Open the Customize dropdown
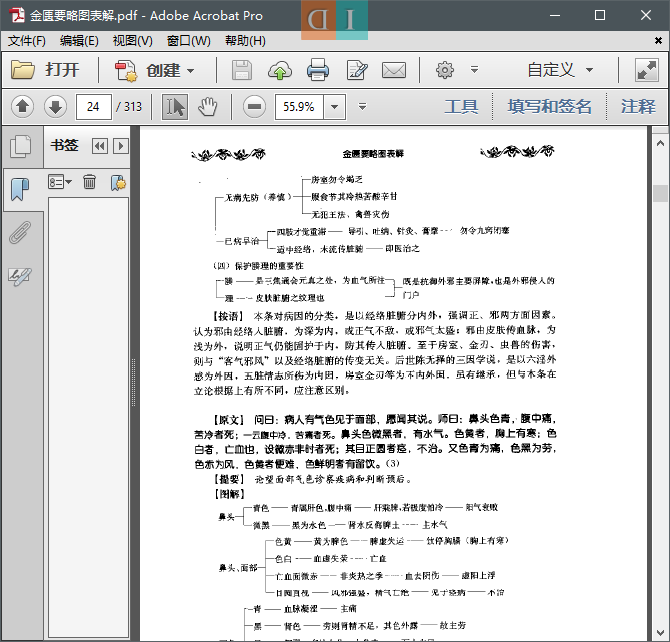 coord(560,70)
